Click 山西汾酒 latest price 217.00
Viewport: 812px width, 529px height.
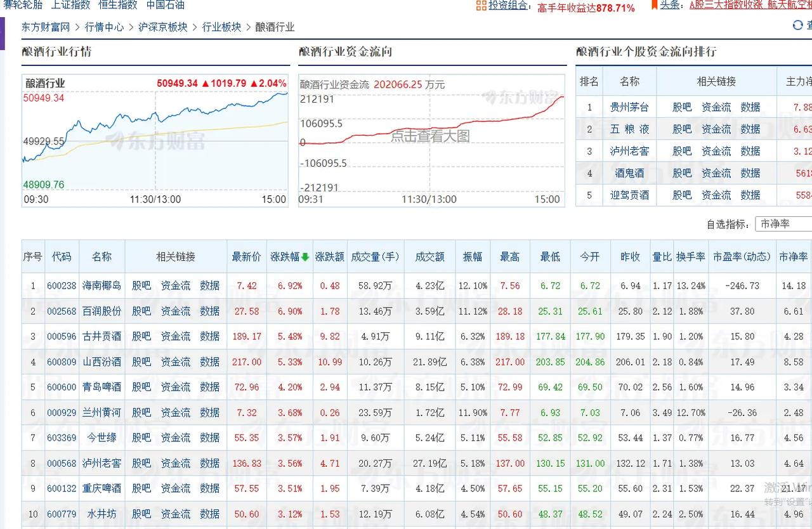tap(247, 362)
